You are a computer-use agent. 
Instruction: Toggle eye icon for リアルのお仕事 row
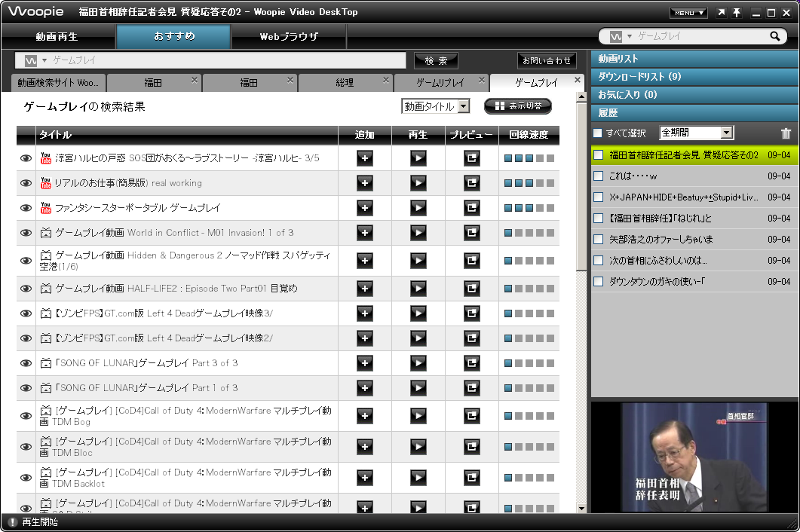26,183
